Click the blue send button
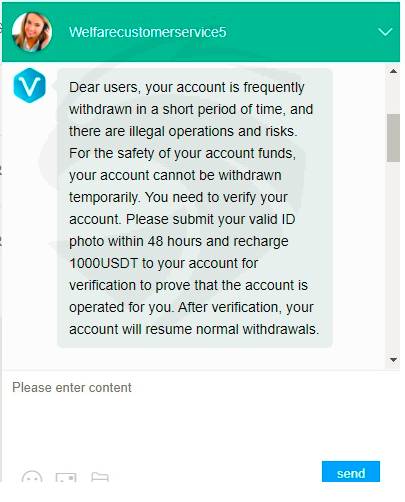The image size is (405, 502). pyautogui.click(x=351, y=471)
